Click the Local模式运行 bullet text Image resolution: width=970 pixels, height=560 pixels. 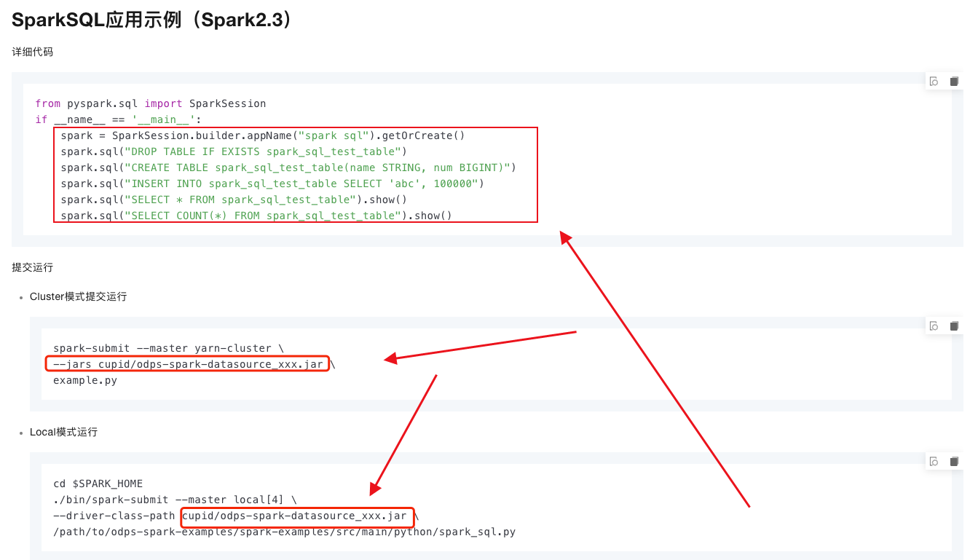63,432
